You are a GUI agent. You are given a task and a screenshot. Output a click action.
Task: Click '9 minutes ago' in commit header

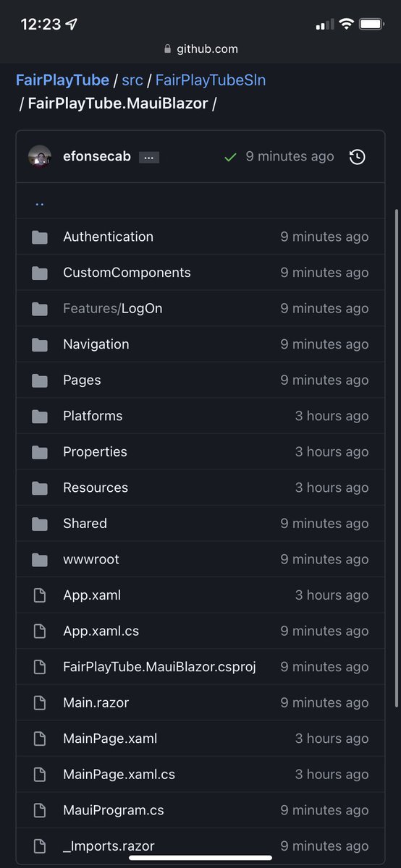[290, 156]
